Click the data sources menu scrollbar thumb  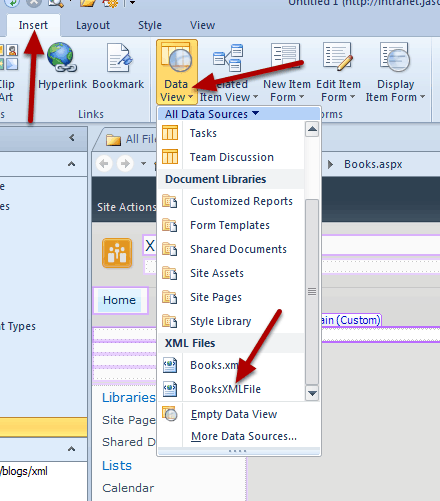[312, 292]
